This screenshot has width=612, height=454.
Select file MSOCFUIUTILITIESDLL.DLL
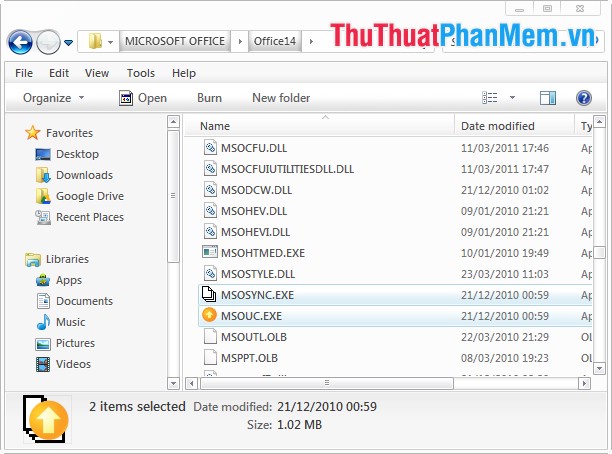(287, 169)
